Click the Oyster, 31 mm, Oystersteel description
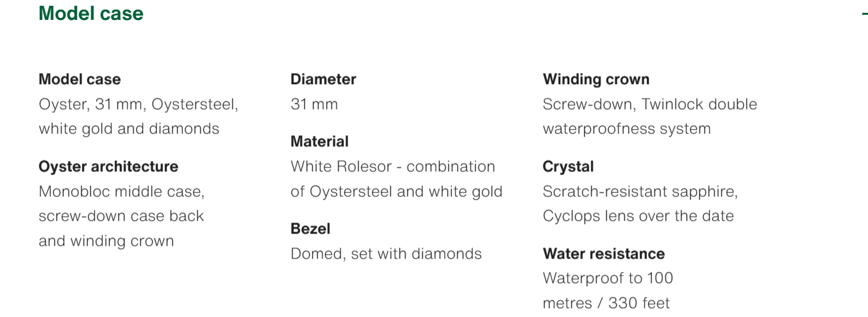Image resolution: width=868 pixels, height=317 pixels. [138, 105]
